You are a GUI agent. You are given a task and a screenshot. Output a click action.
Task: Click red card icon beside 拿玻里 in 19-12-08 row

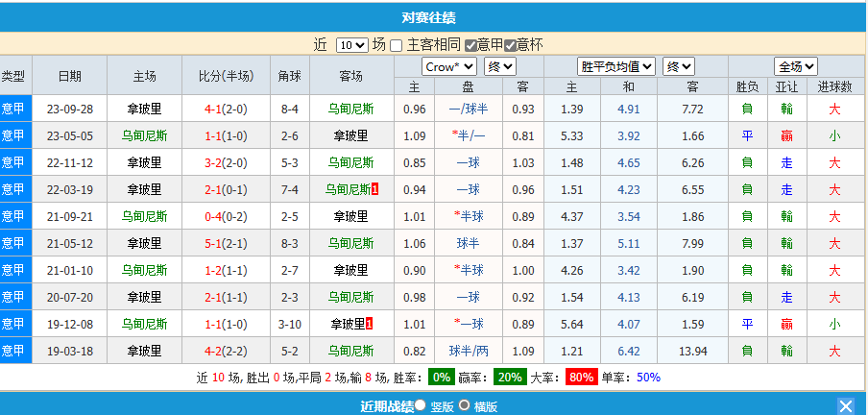(370, 324)
